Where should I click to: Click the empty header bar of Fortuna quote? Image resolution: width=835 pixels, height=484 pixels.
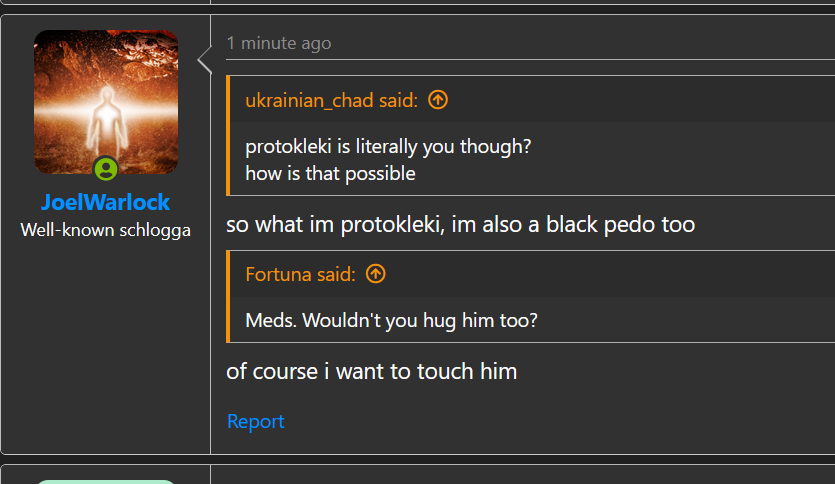[x=607, y=274]
